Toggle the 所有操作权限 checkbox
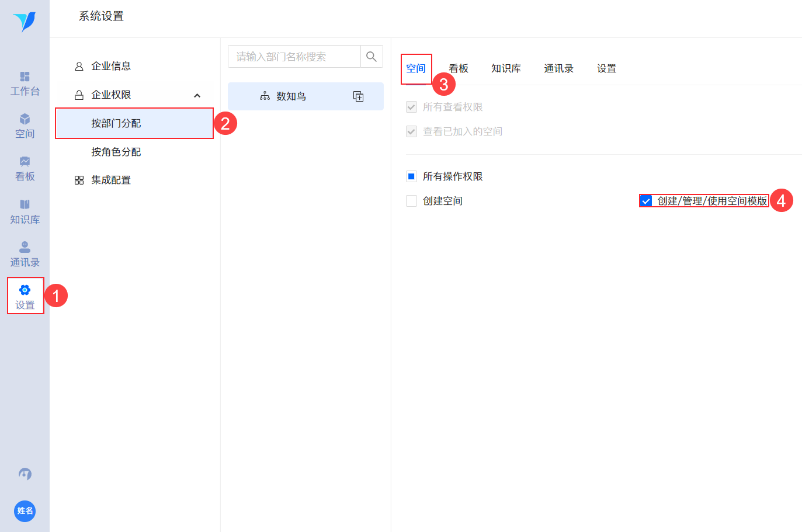The image size is (802, 532). point(411,176)
